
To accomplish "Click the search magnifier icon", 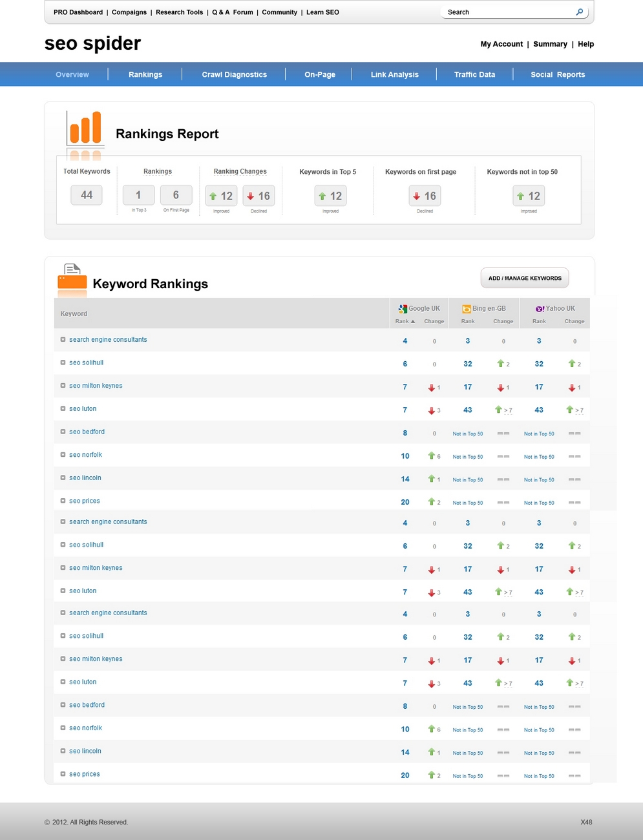I will click(579, 12).
